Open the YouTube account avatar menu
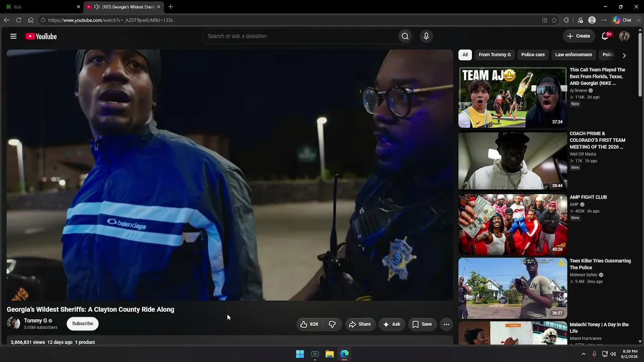This screenshot has height=362, width=644. (624, 36)
